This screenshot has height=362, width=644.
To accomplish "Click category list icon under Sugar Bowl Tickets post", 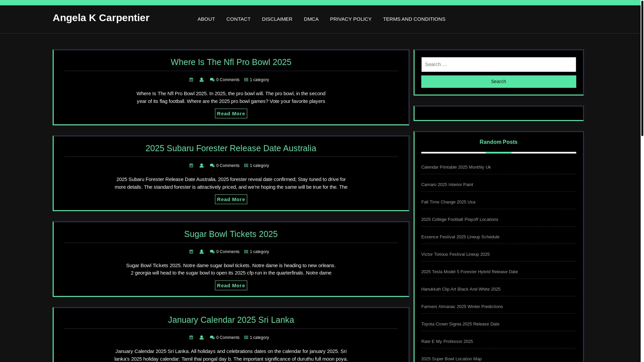I will [x=246, y=252].
